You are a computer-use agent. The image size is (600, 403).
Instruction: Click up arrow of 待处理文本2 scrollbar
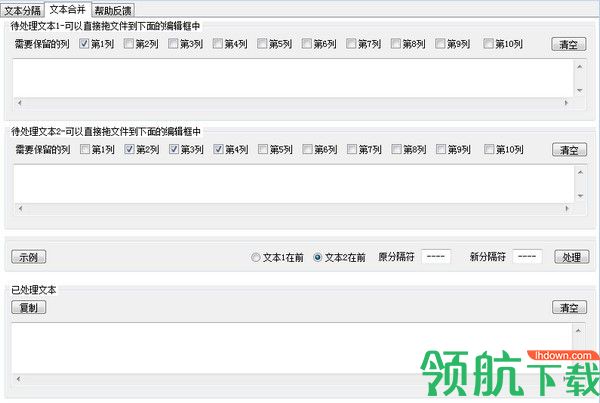tap(580, 172)
